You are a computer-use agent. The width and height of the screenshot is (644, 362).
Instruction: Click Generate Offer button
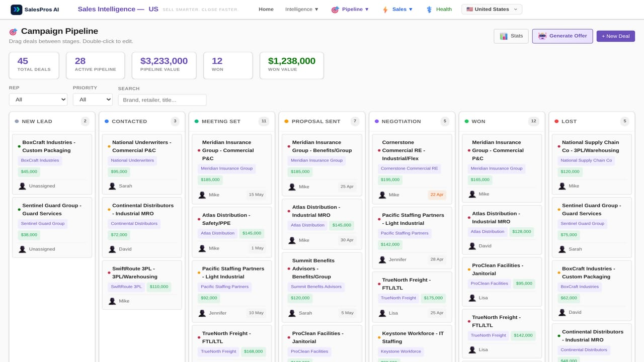pyautogui.click(x=562, y=36)
